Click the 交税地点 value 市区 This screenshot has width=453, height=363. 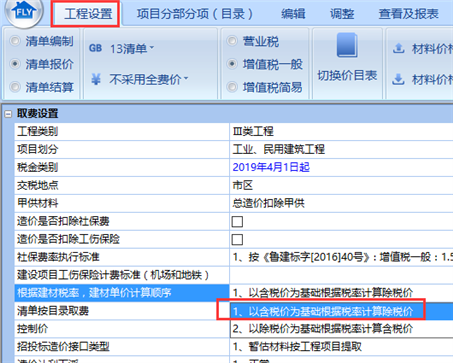coord(243,185)
